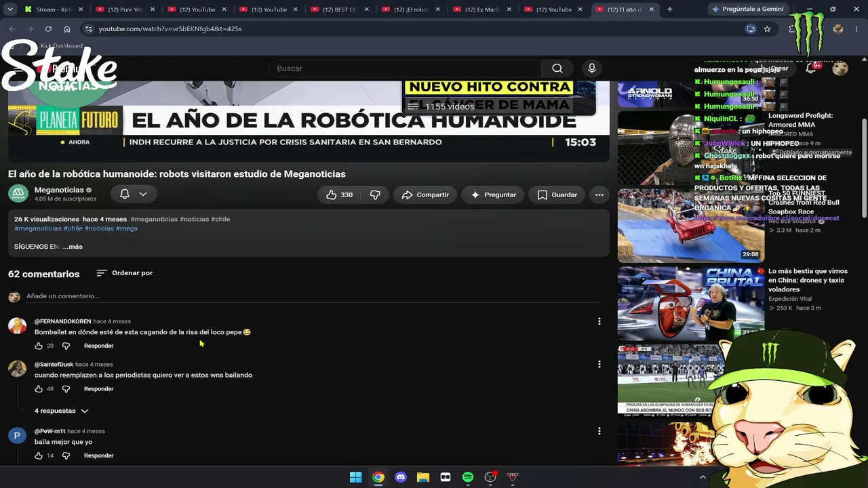
Task: Click the page vertical scrollbar
Action: [864, 169]
